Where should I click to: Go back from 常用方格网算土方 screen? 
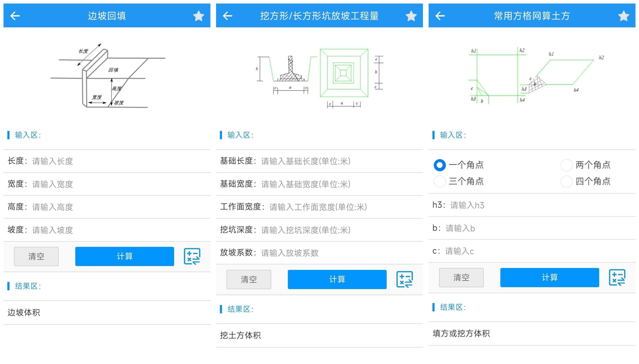coord(440,16)
